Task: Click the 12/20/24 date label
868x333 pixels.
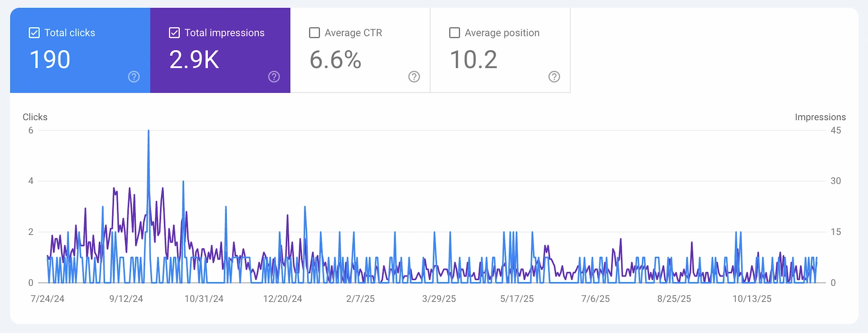Action: click(282, 299)
